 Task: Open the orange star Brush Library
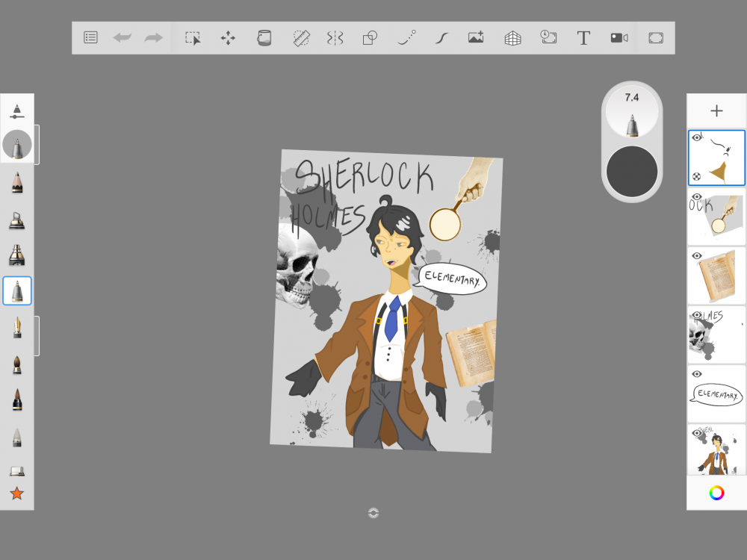(x=17, y=493)
